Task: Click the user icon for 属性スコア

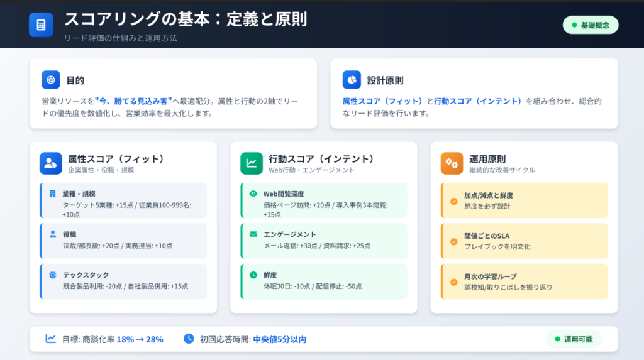Action: pyautogui.click(x=51, y=163)
